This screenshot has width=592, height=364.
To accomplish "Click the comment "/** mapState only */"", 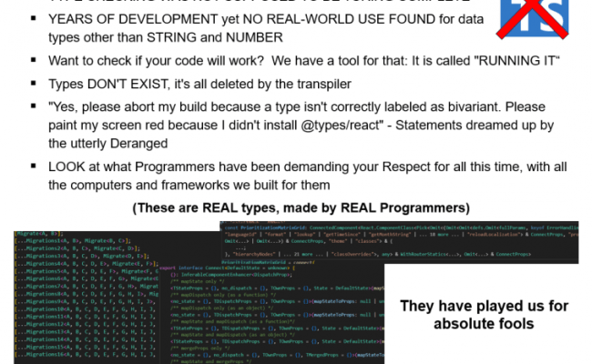I will (x=197, y=281).
